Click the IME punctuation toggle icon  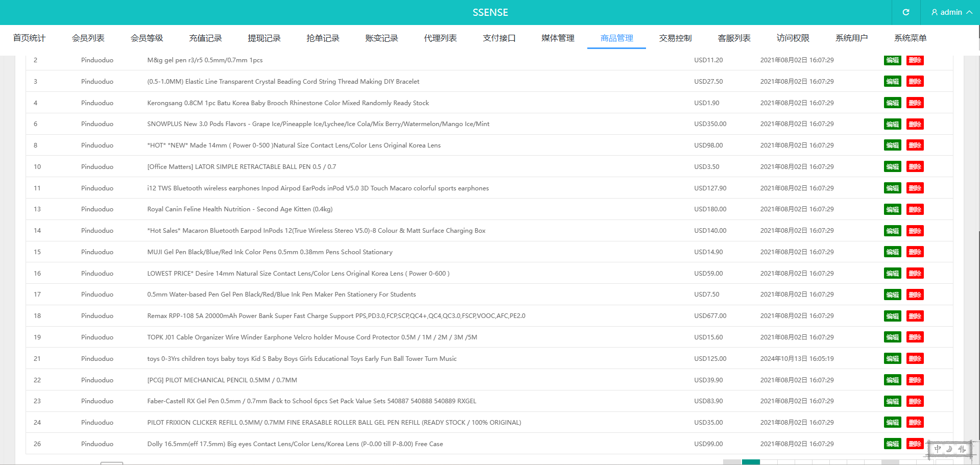click(962, 449)
